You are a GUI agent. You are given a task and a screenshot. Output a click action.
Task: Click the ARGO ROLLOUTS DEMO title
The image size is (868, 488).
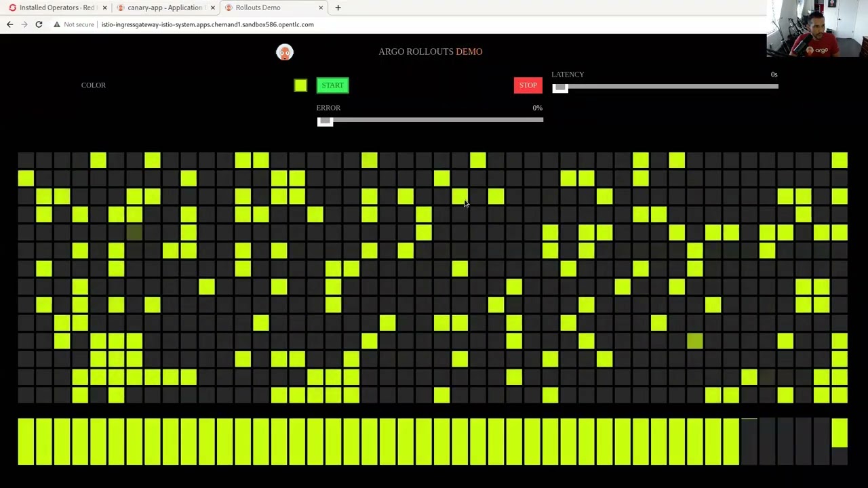point(431,52)
